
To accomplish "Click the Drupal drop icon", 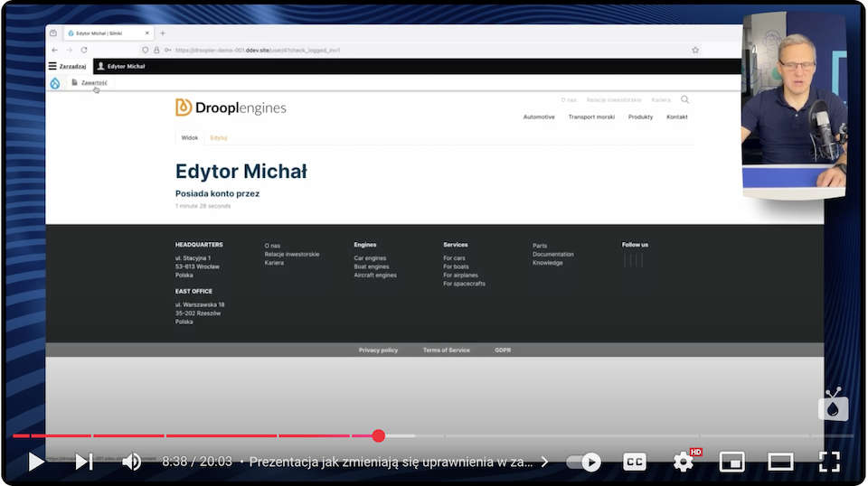I will (55, 83).
